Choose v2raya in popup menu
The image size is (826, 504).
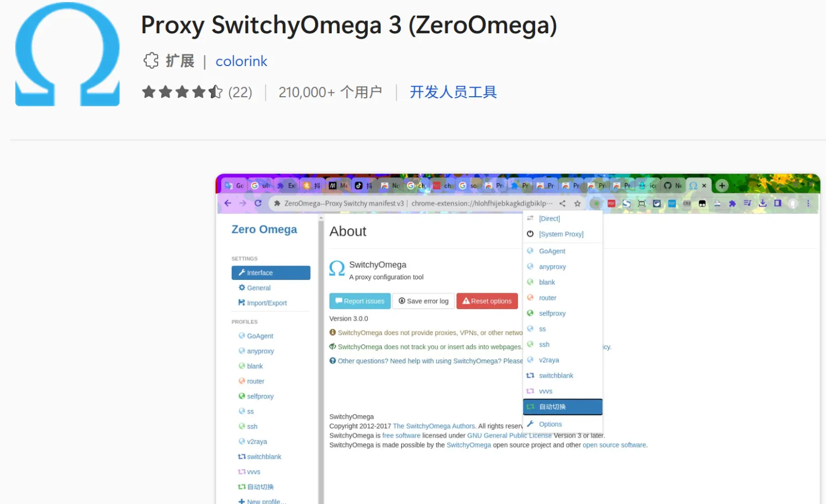[562, 360]
